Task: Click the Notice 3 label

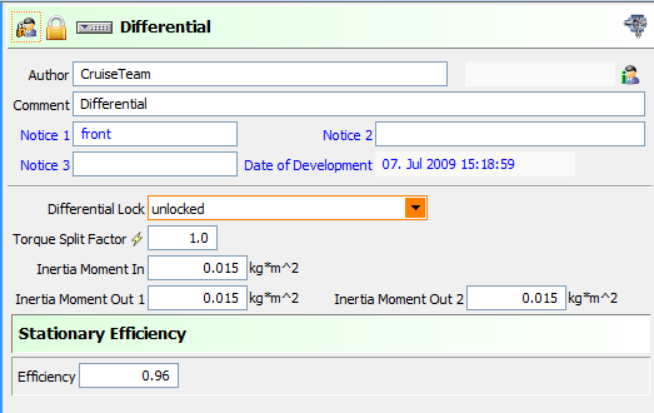Action: (45, 165)
